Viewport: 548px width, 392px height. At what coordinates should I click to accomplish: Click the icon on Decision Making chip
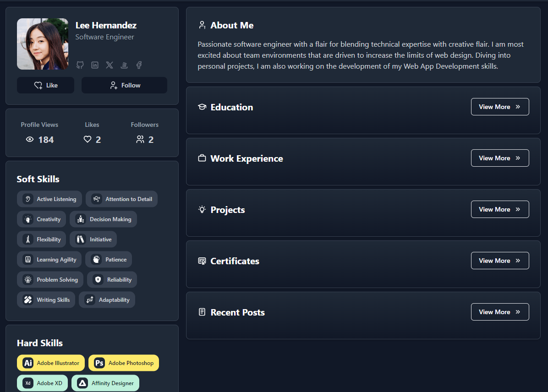[x=81, y=219]
